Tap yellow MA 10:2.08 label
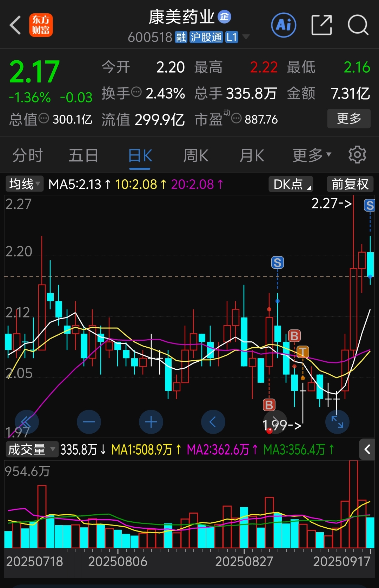379x588 pixels. click(x=141, y=184)
